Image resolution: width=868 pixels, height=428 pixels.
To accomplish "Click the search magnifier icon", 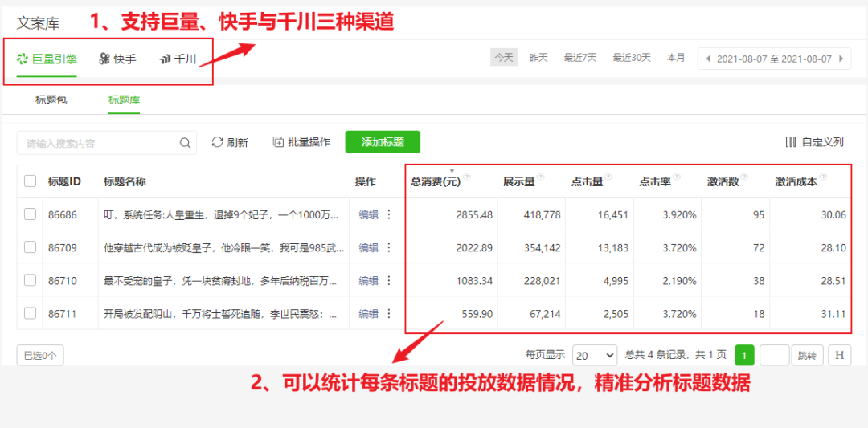I will click(186, 143).
